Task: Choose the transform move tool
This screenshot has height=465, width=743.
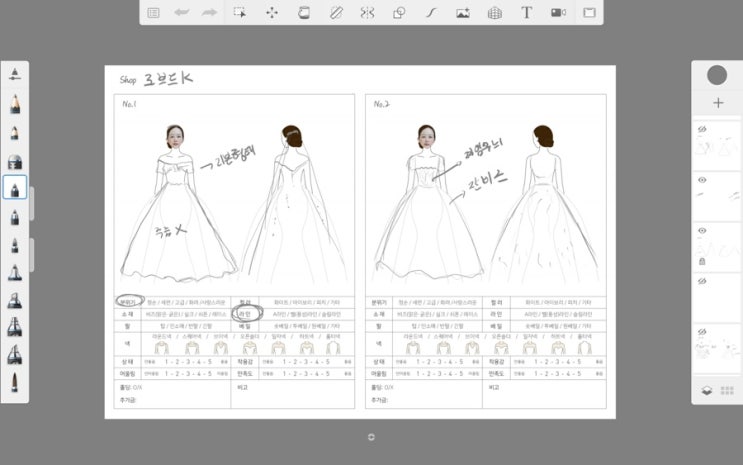Action: [x=272, y=13]
